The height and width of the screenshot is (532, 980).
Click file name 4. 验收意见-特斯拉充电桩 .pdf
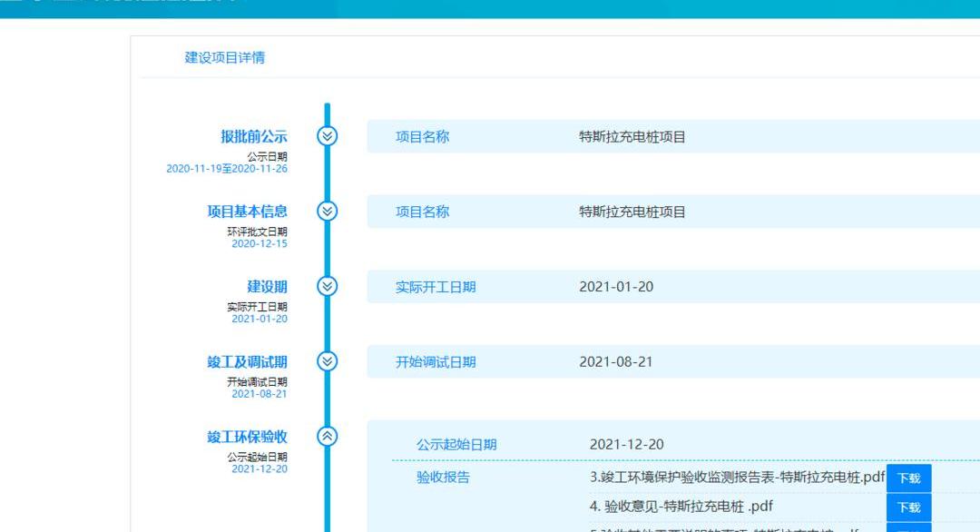pos(681,506)
